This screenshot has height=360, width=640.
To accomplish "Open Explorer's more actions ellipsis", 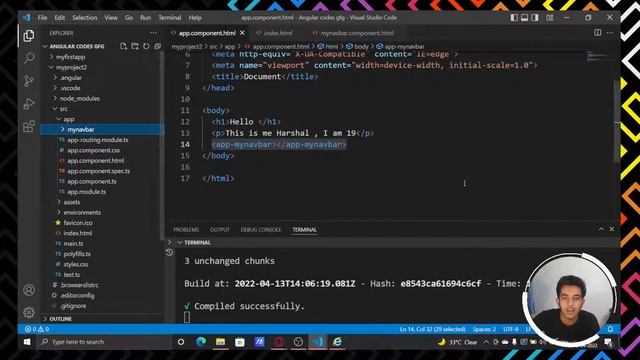I will click(x=153, y=33).
